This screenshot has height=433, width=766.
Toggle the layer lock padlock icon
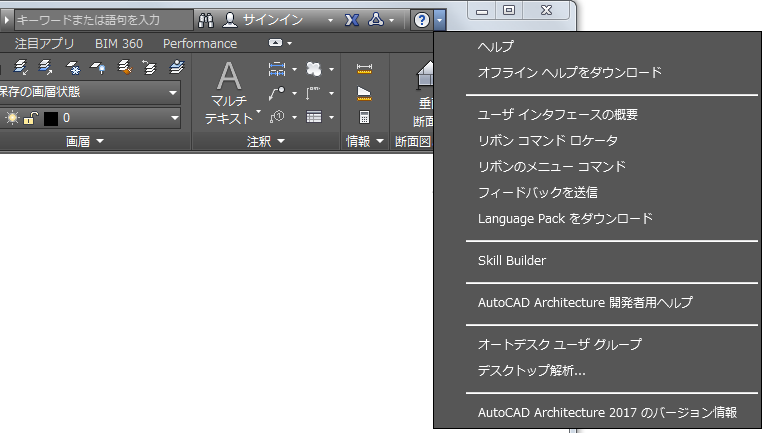[31, 118]
